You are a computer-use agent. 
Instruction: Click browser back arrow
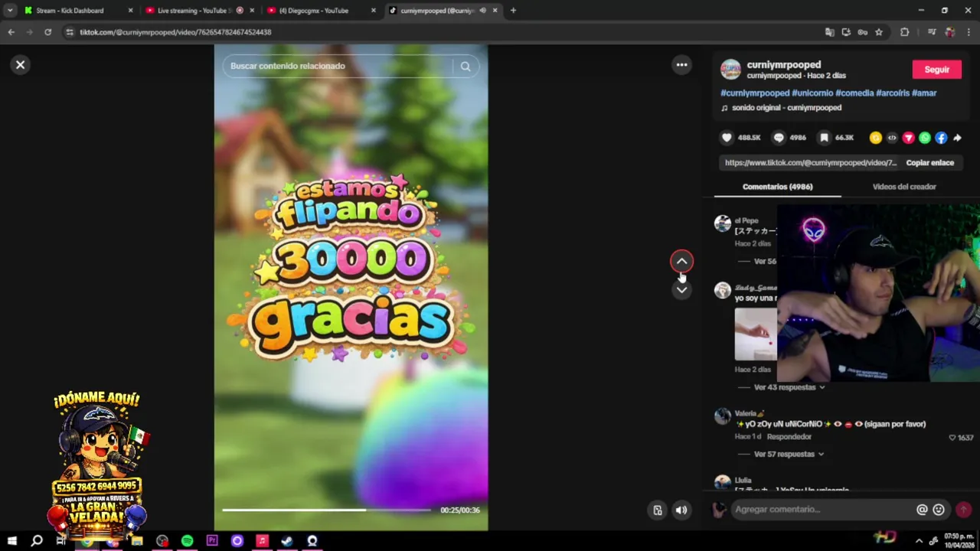tap(11, 32)
